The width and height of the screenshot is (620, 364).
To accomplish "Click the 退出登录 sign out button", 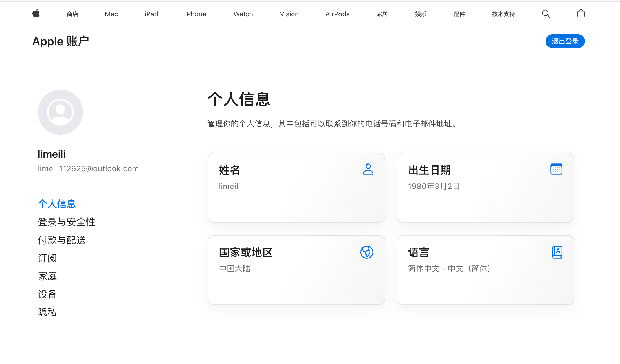I will tap(565, 41).
